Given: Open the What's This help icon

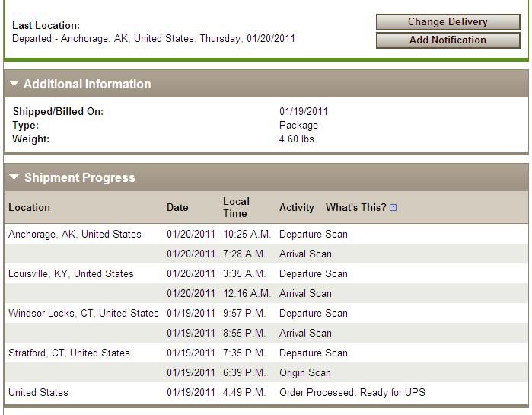Looking at the screenshot, I should click(x=393, y=208).
